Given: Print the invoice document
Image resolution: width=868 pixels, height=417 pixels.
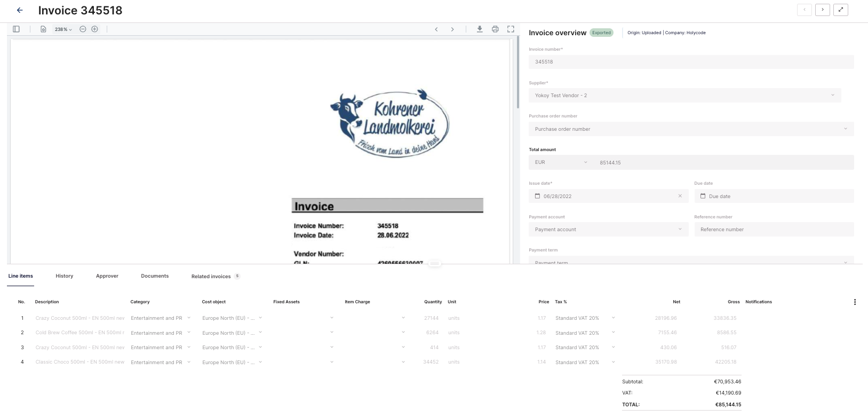Looking at the screenshot, I should (x=495, y=29).
